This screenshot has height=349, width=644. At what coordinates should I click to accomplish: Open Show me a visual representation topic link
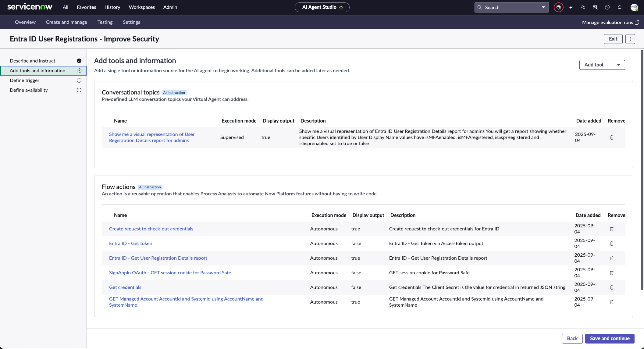point(152,137)
